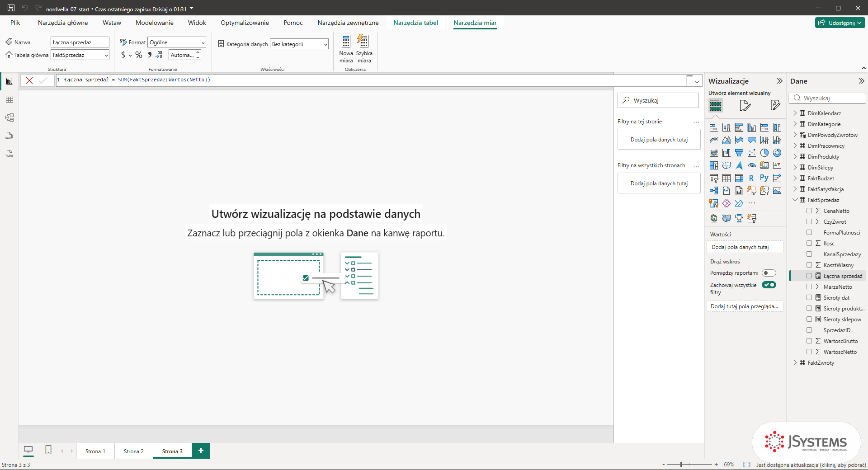Open the Modelowanie ribbon tab
The width and height of the screenshot is (868, 470).
point(155,23)
